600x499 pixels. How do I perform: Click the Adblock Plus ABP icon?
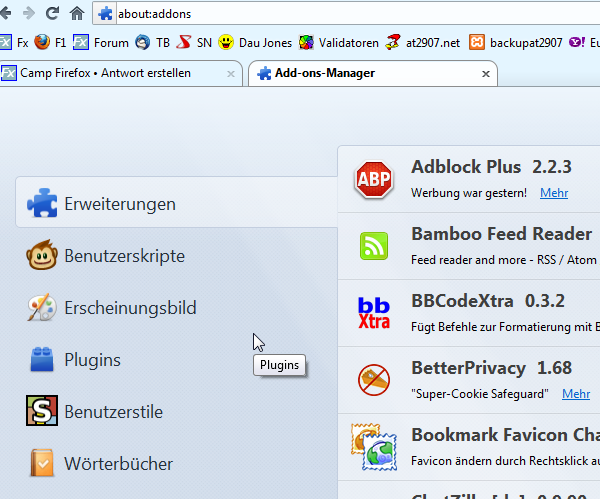374,179
